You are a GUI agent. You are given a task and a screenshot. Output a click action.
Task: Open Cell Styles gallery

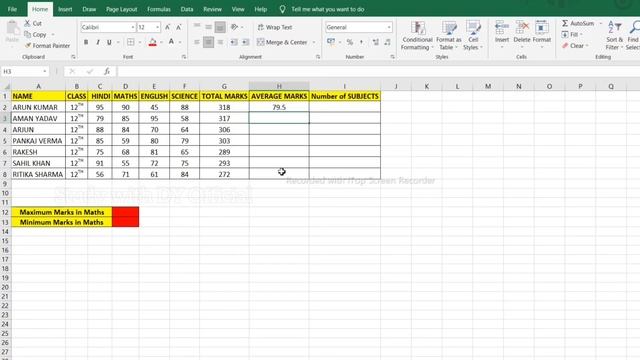(x=473, y=36)
